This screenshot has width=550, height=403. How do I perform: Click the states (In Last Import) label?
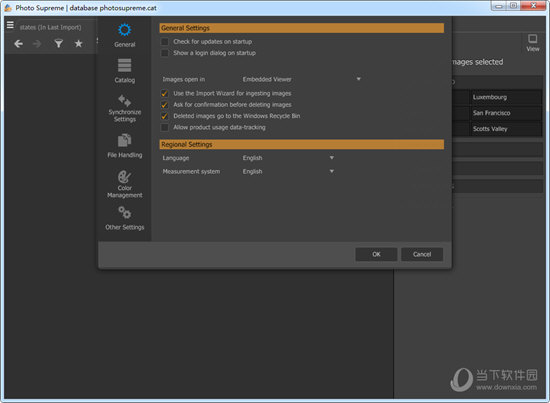click(50, 27)
